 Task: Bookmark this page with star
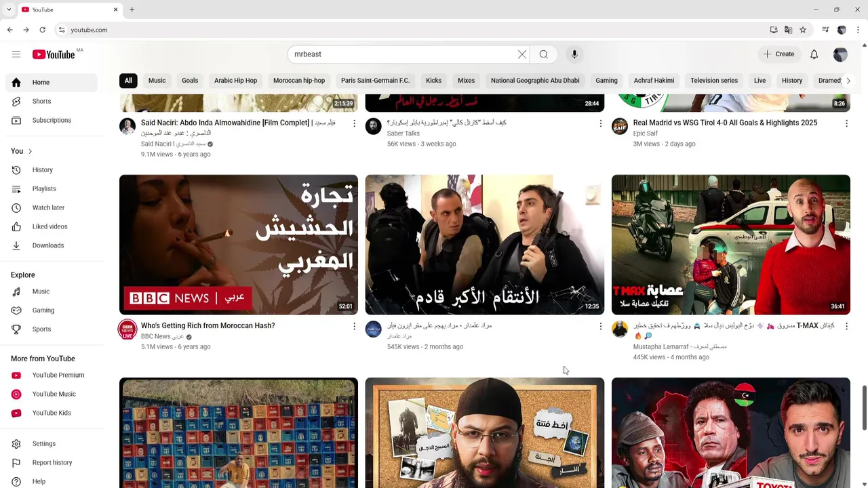tap(803, 30)
